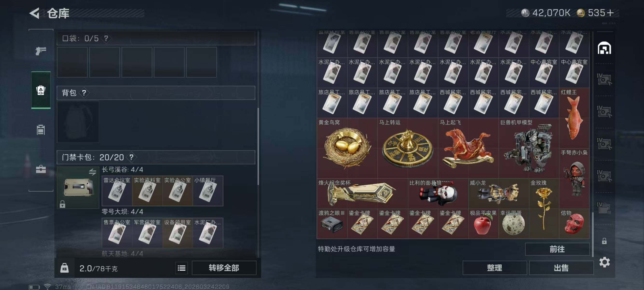The image size is (644, 290).
Task: Sell items with the 出售 button
Action: pos(561,268)
